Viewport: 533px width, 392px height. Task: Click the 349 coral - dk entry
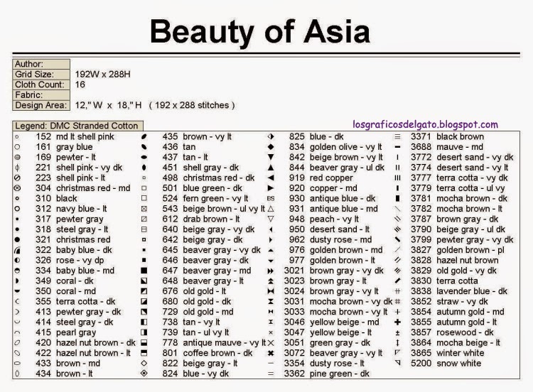coord(65,281)
